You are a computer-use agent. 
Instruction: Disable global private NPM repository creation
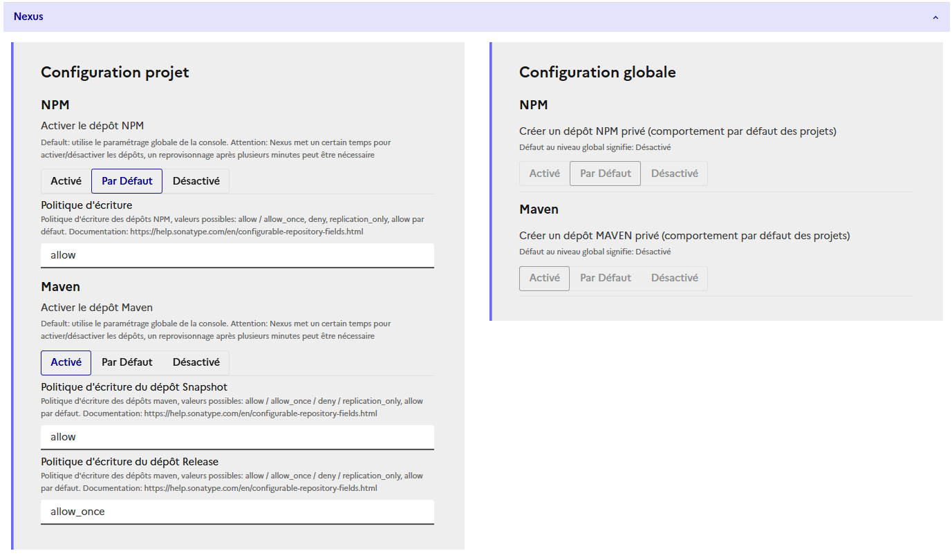click(x=675, y=173)
